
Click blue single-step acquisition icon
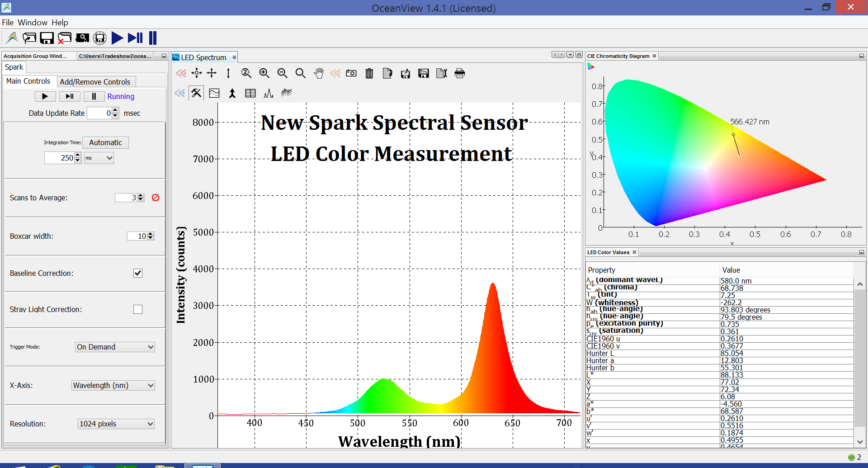pos(135,38)
